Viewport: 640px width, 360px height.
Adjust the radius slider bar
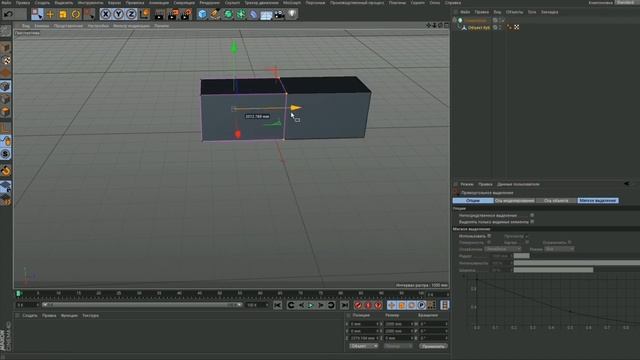coord(522,256)
